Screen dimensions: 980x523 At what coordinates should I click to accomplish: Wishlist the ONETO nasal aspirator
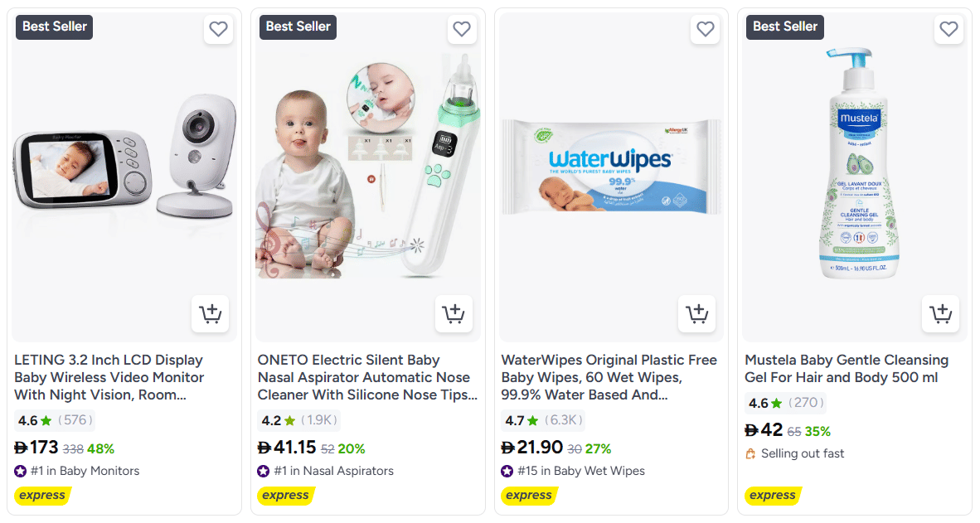pos(462,29)
